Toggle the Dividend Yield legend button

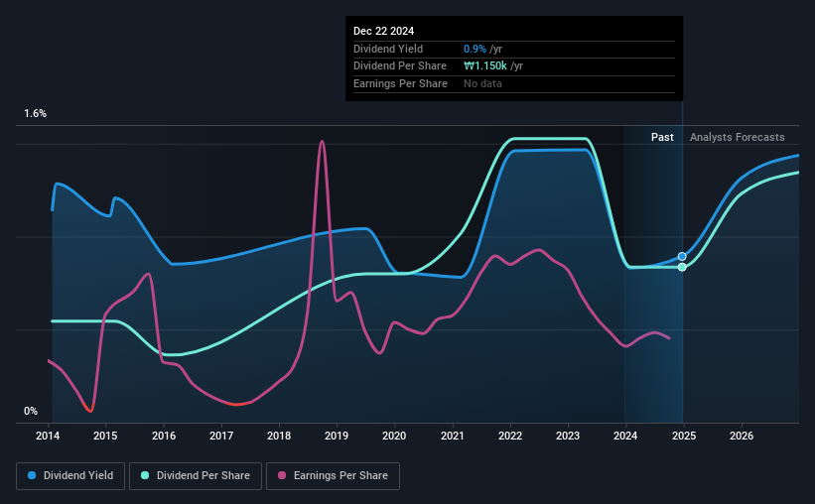tap(70, 475)
